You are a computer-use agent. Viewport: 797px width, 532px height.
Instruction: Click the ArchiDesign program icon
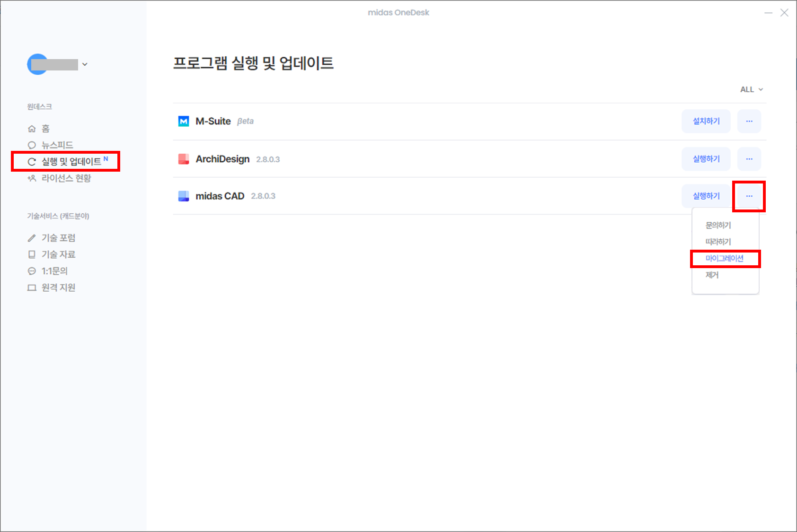(184, 159)
